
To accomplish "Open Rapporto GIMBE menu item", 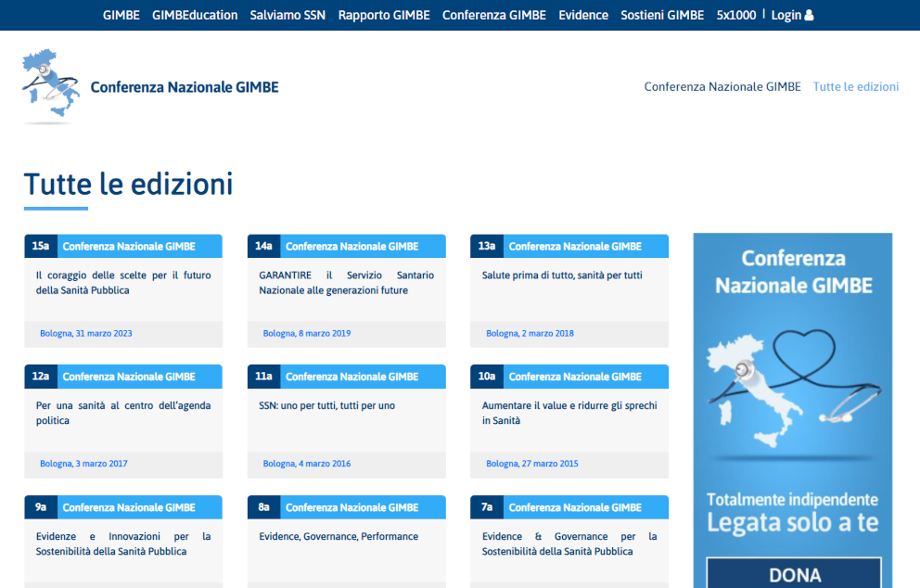I will click(384, 15).
